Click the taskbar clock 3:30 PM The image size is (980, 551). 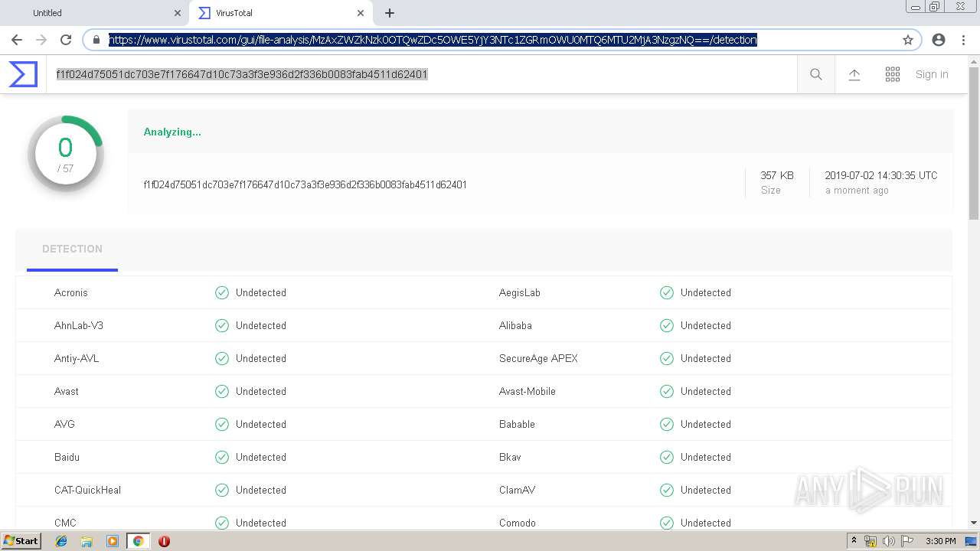(940, 541)
